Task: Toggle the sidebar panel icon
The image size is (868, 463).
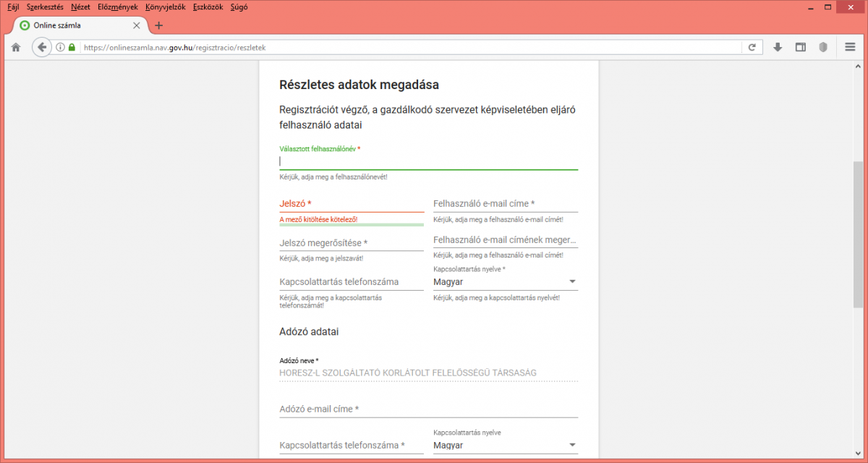Action: [801, 48]
